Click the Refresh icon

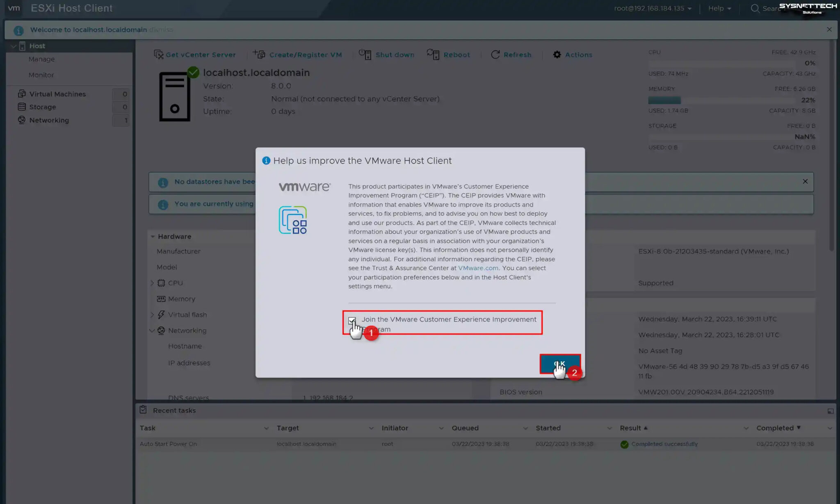point(495,54)
